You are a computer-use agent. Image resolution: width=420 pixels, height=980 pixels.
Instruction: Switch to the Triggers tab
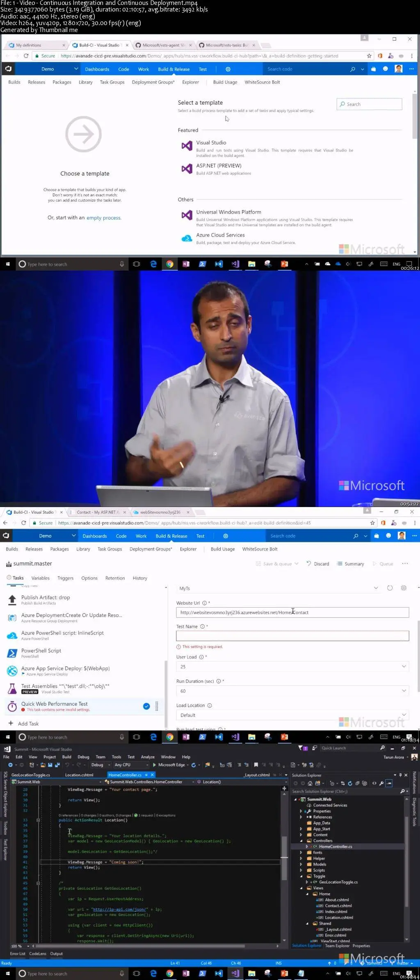tap(65, 578)
